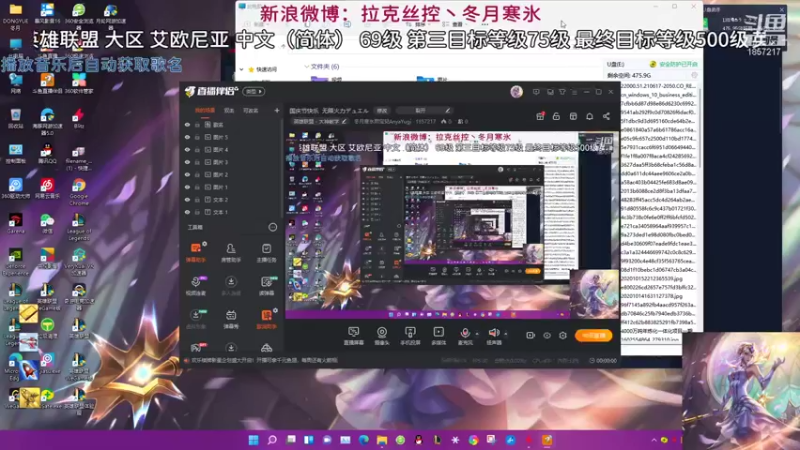Open the 视频连麦 microphone tool
This screenshot has height=450, width=800.
pos(195,285)
